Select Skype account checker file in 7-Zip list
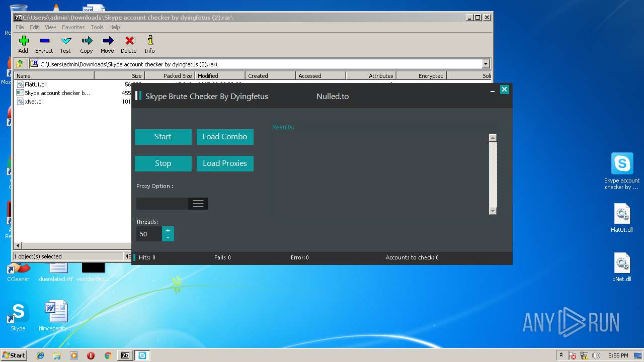Screen dimensions: 644x362 (54, 93)
